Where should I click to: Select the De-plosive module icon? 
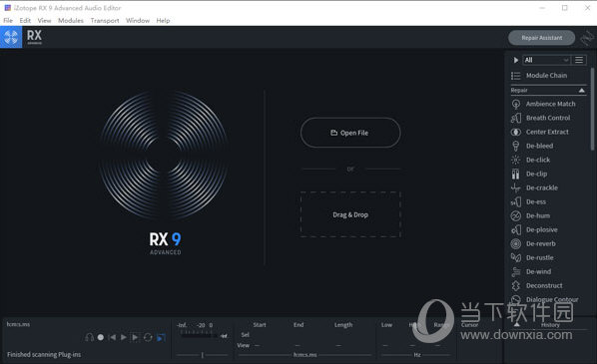click(516, 229)
